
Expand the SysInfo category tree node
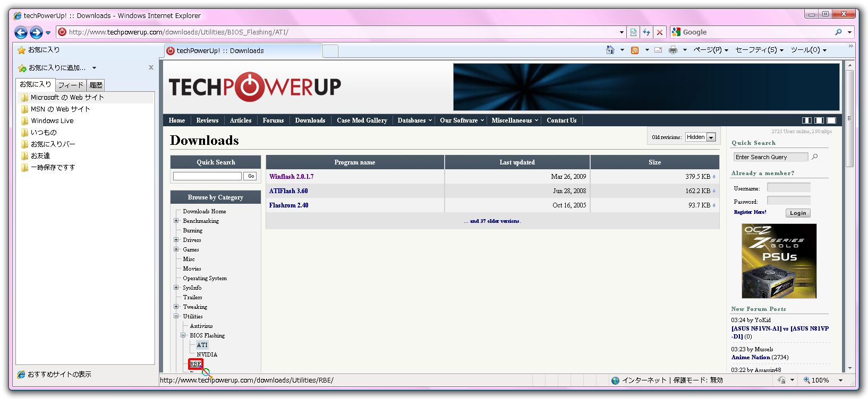[176, 288]
